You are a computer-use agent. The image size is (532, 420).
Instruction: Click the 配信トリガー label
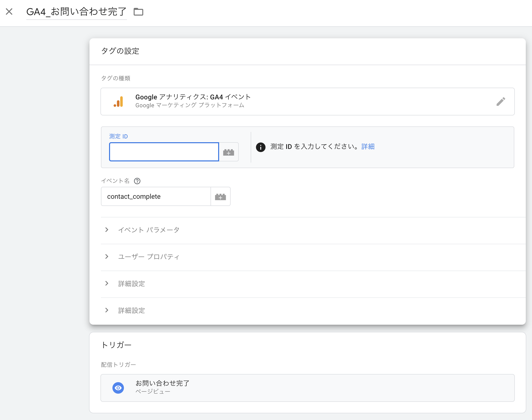(118, 364)
